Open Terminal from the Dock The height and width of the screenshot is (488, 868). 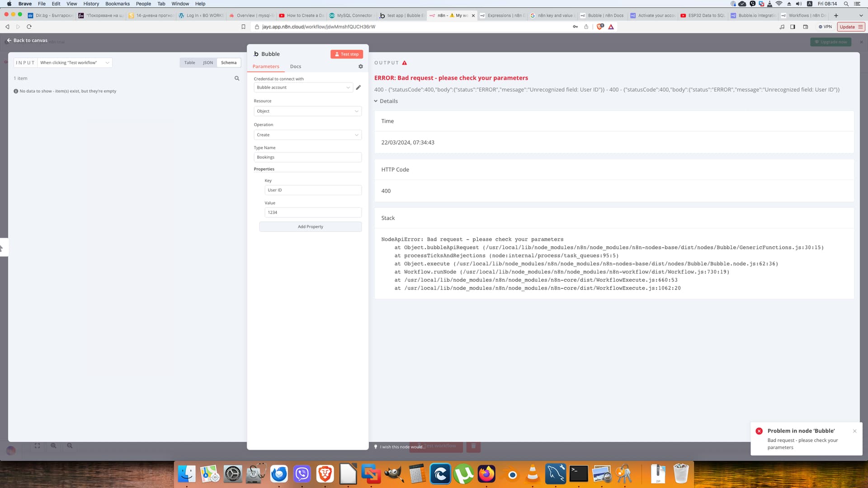579,474
